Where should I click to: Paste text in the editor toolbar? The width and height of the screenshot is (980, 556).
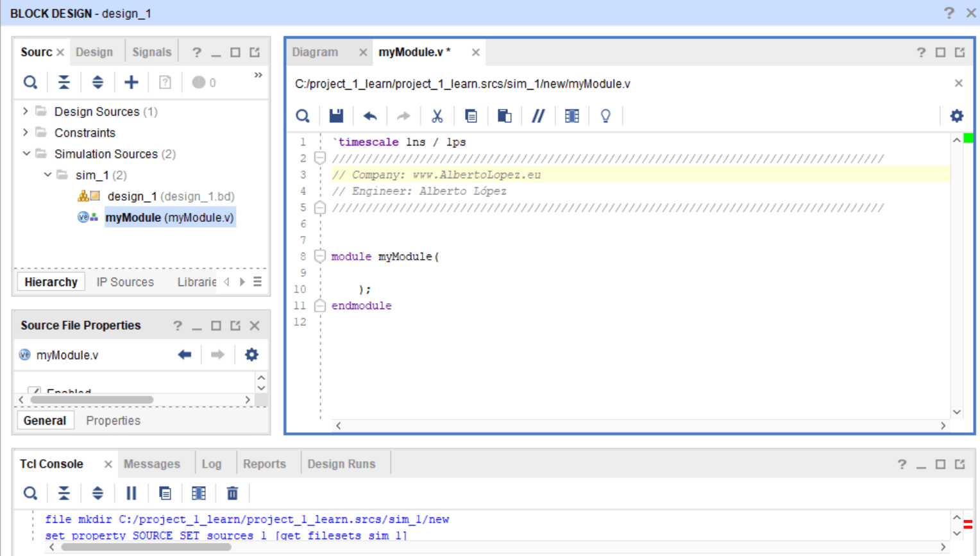[505, 116]
